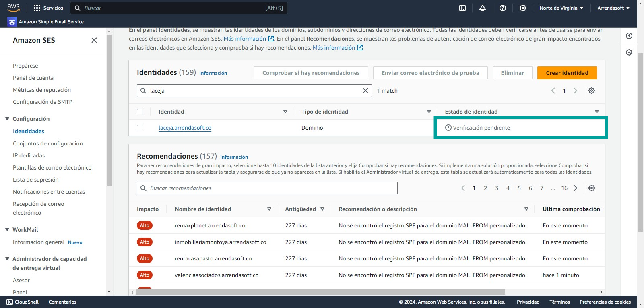Sort by Tipo de identidad column
This screenshot has height=308, width=644.
coord(429,112)
